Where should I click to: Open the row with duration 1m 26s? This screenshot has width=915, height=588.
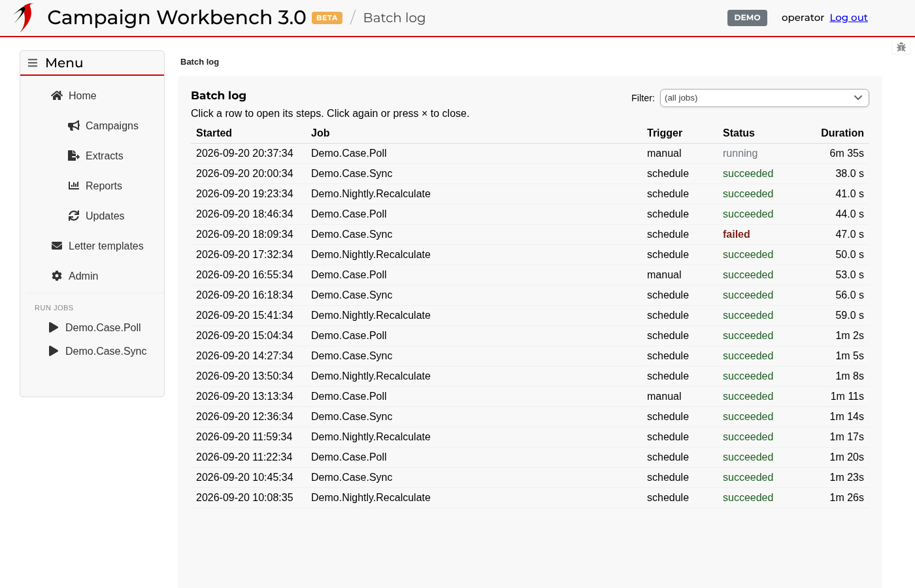pyautogui.click(x=530, y=498)
